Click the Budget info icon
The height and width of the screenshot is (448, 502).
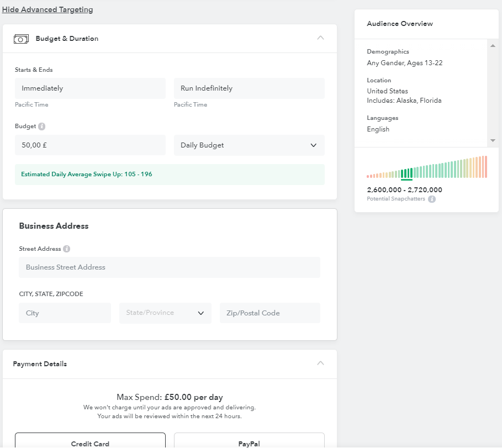click(42, 127)
